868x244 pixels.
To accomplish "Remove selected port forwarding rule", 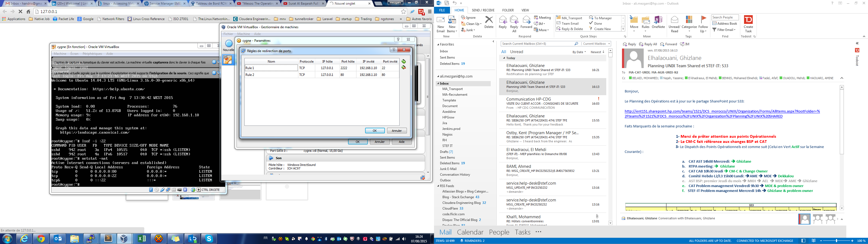I will (403, 68).
